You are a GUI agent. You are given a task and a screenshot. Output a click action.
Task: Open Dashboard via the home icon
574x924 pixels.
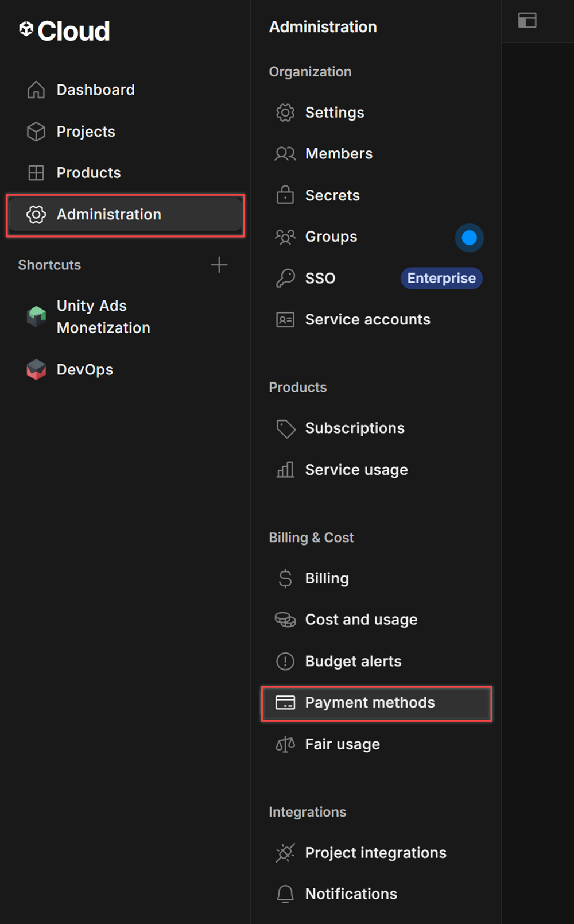tap(36, 90)
